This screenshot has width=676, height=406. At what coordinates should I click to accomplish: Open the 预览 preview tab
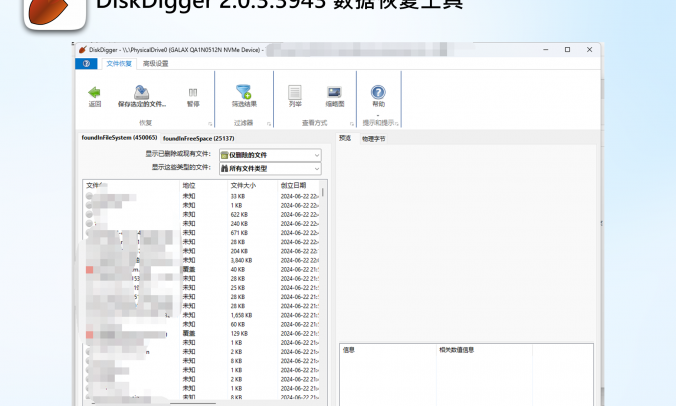(x=345, y=138)
